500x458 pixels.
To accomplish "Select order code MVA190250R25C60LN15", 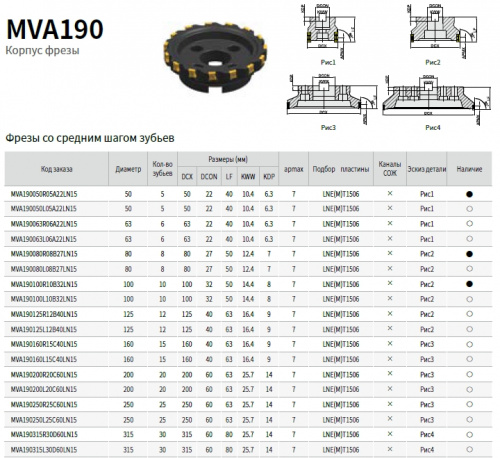I will click(x=44, y=405).
